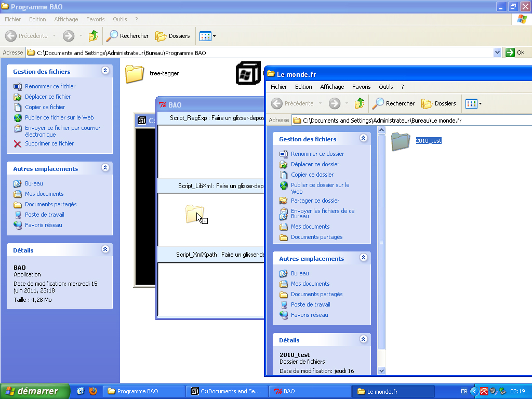Viewport: 532px width, 399px height.
Task: Click Partager ce dossier
Action: tap(315, 201)
